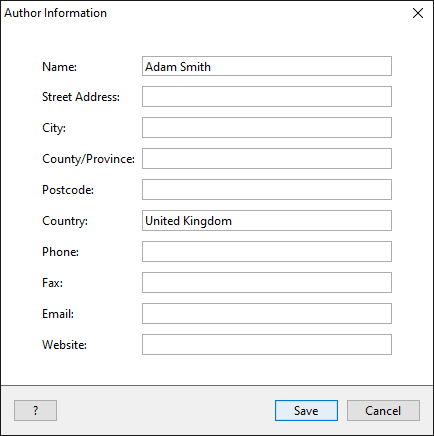The height and width of the screenshot is (436, 434).
Task: Open help with the question mark button
Action: [35, 411]
